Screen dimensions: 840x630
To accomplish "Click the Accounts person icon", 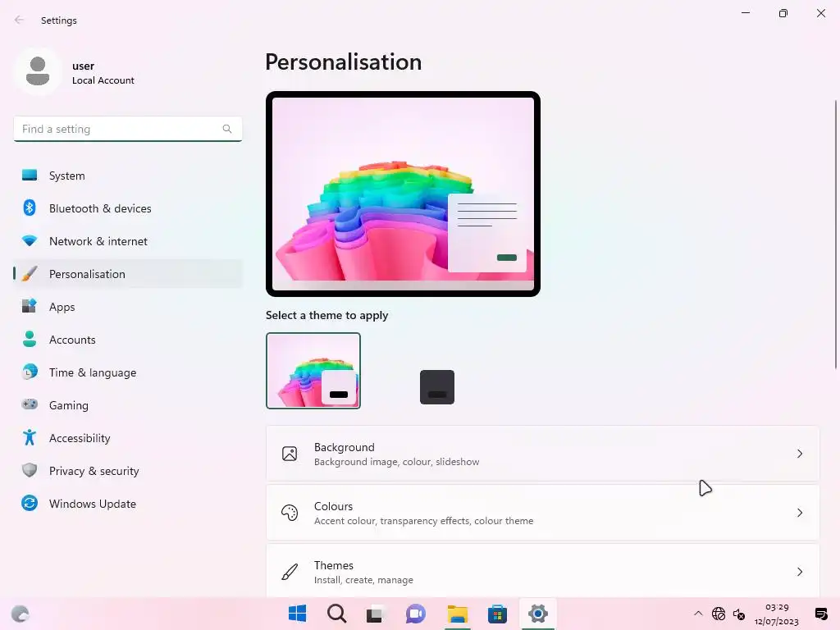I will 30,339.
